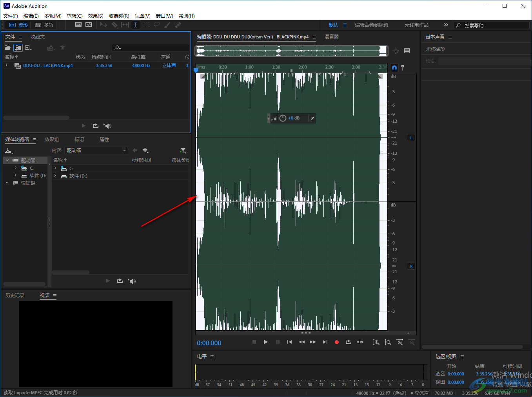This screenshot has width=532, height=397.
Task: Toggle auto-play speaker icon in Media Browser
Action: 132,281
